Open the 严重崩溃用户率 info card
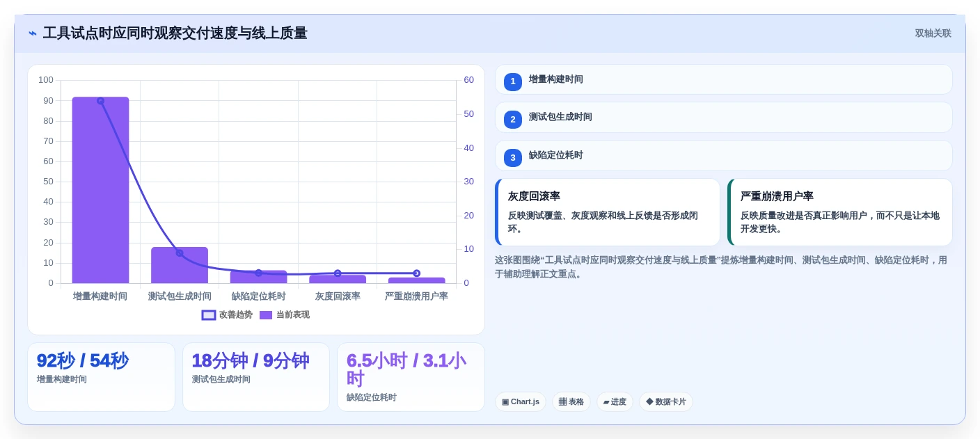The height and width of the screenshot is (439, 980). point(840,212)
